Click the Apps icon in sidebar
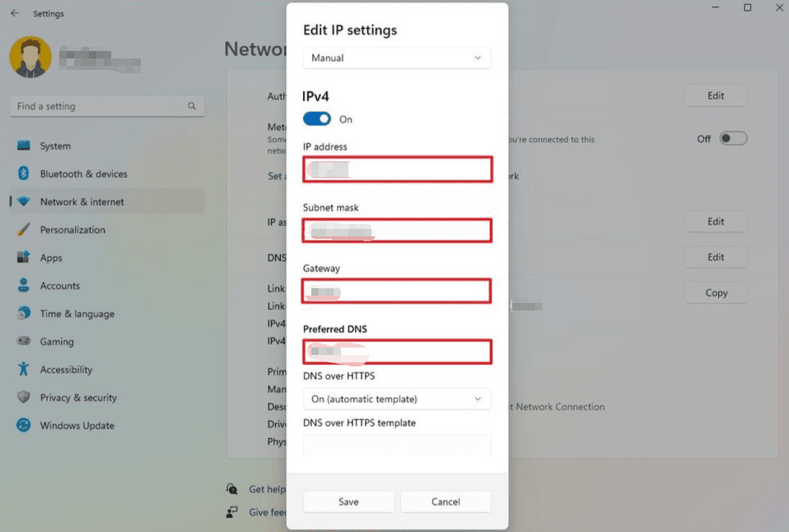This screenshot has width=789, height=532. pyautogui.click(x=24, y=257)
